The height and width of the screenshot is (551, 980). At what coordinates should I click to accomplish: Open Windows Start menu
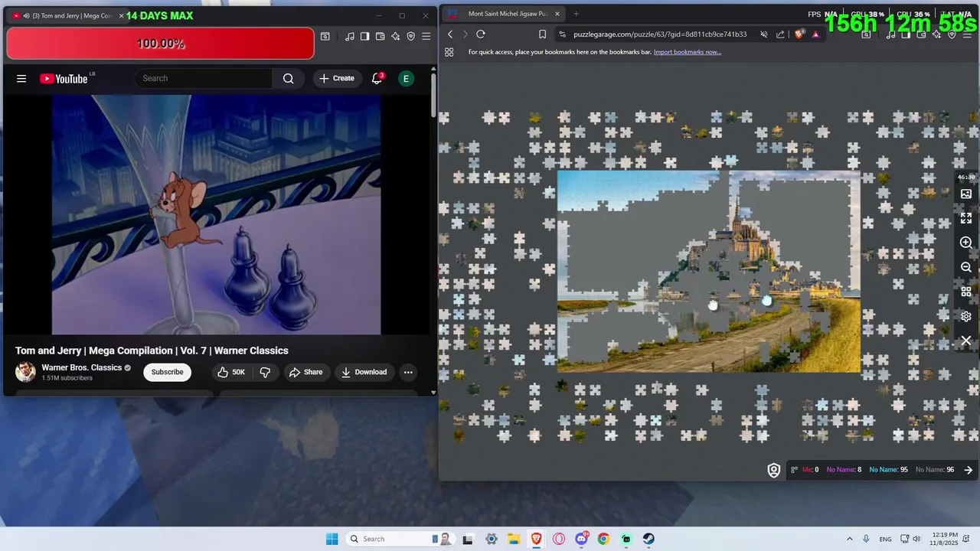coord(332,539)
